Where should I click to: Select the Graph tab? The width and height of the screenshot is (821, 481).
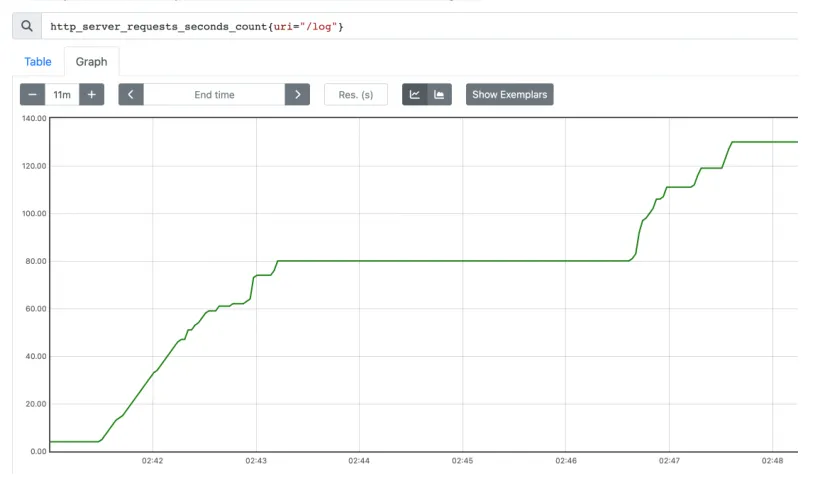[x=92, y=62]
